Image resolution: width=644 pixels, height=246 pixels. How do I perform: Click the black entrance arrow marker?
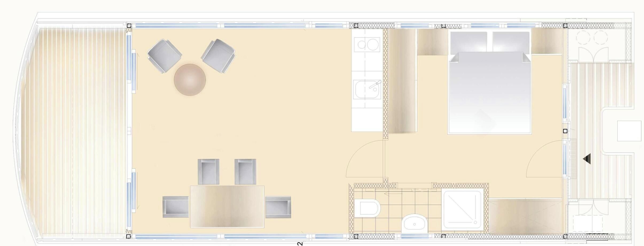(587, 159)
